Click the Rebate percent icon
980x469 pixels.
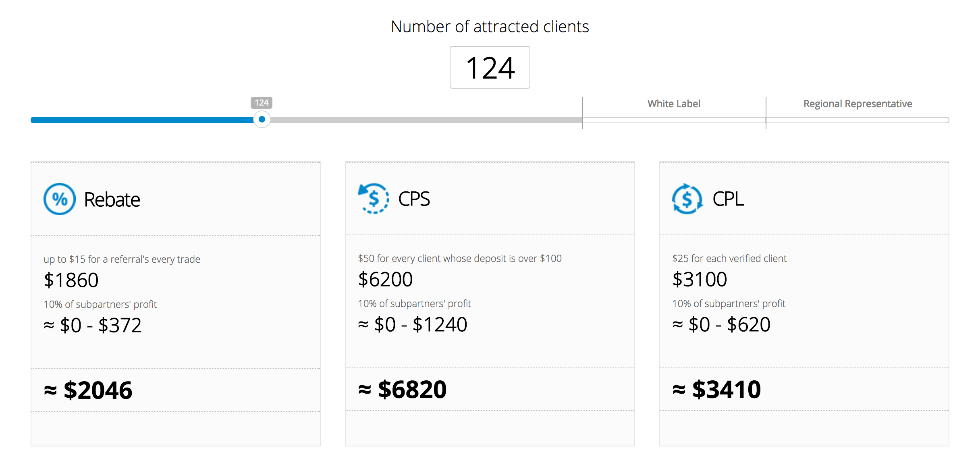[60, 199]
